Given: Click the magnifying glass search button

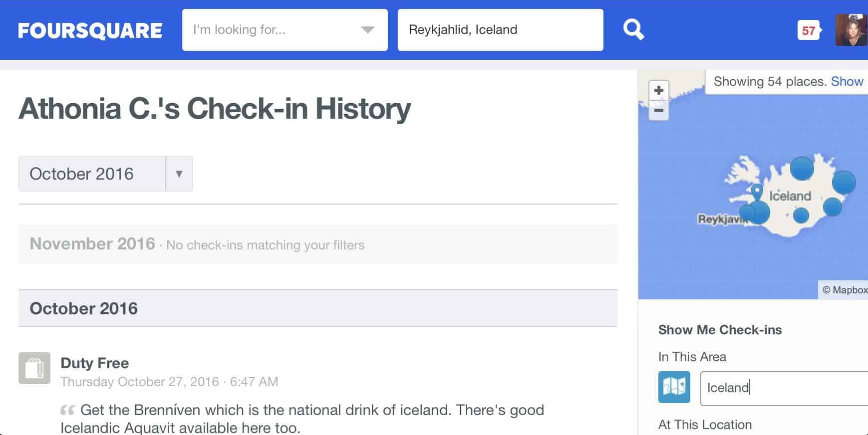Looking at the screenshot, I should click(x=633, y=30).
